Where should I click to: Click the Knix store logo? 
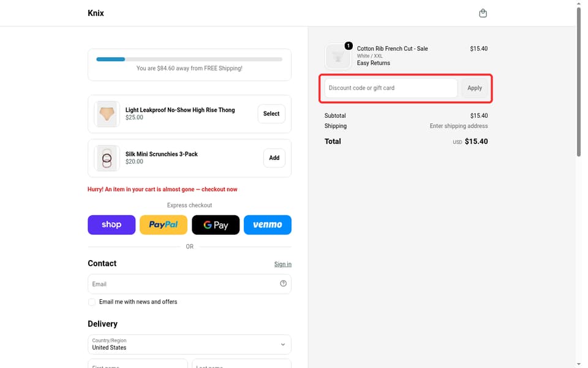point(96,13)
